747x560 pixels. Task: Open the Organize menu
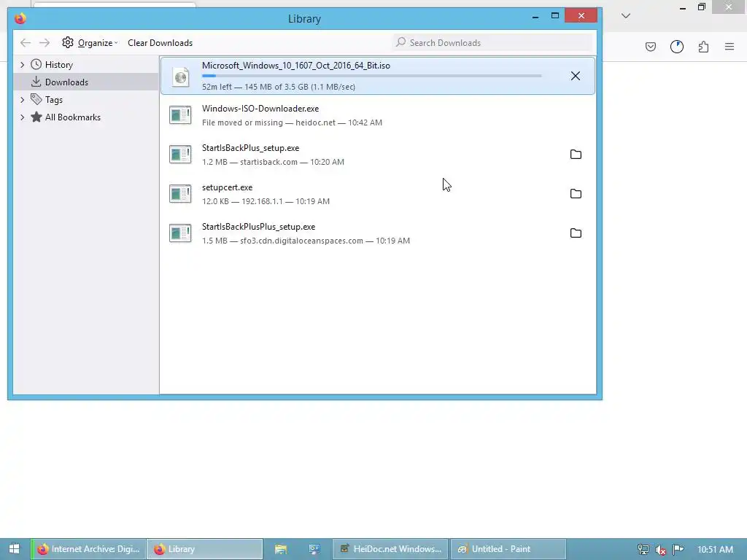coord(90,43)
